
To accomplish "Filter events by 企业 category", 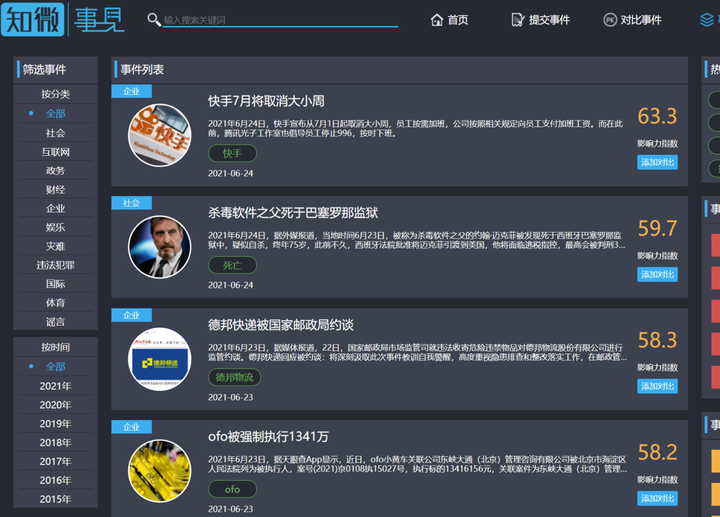I will click(56, 208).
